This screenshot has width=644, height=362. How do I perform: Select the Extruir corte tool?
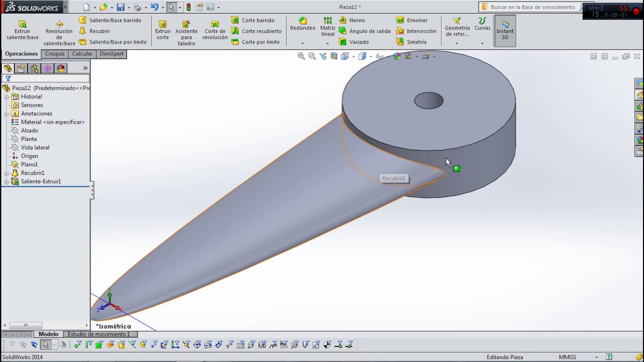pos(163,30)
